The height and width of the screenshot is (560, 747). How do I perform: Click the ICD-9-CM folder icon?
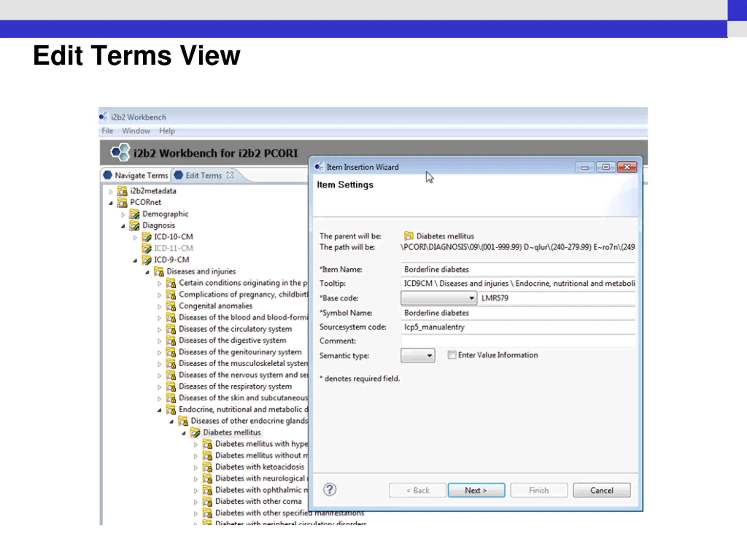coord(146,260)
